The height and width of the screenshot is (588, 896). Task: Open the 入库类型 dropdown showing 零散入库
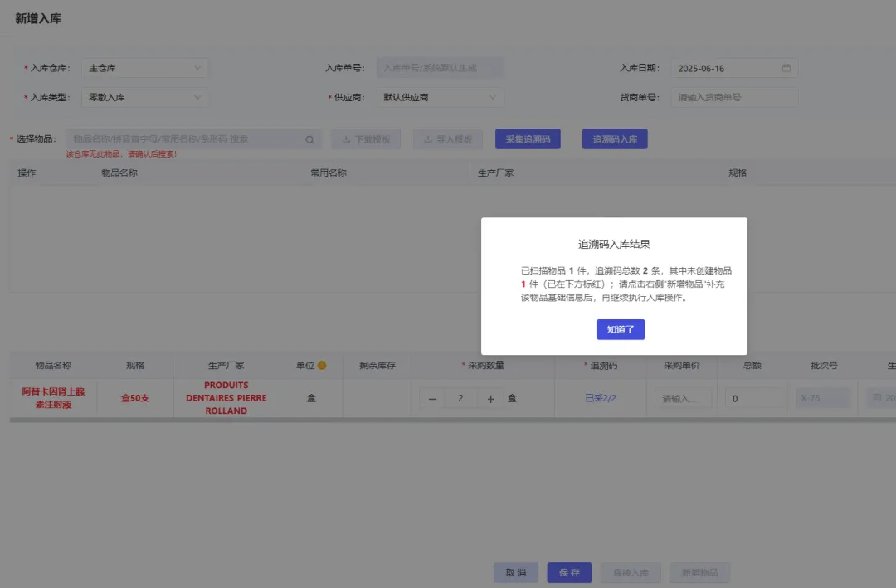144,97
